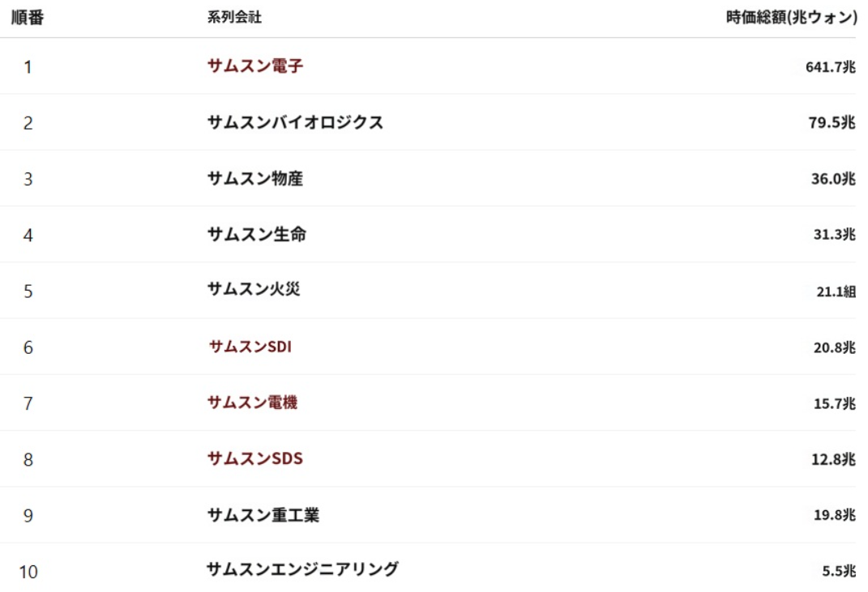Select the サムスンエンジニアリング entry
868x592 pixels.
tap(303, 569)
